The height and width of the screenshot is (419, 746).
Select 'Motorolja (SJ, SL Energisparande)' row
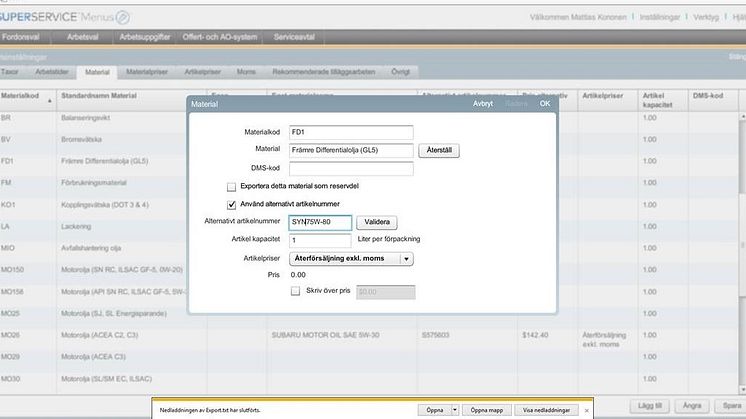[x=114, y=313]
